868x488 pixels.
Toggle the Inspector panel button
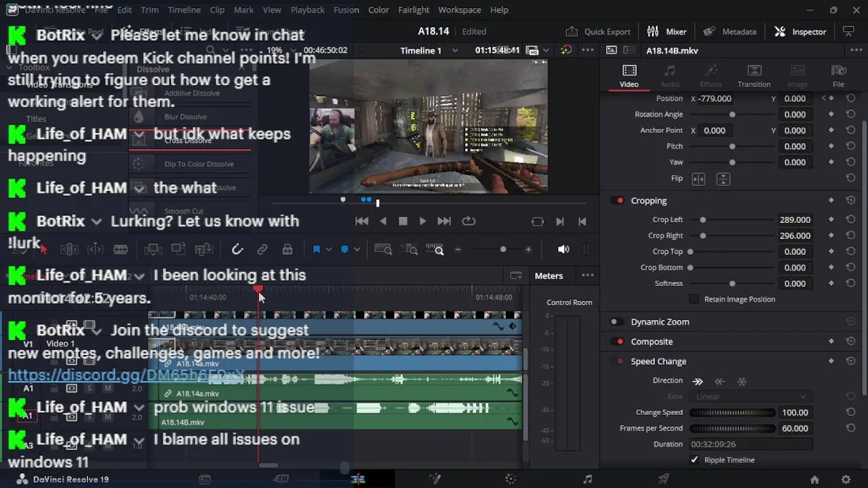coord(800,31)
